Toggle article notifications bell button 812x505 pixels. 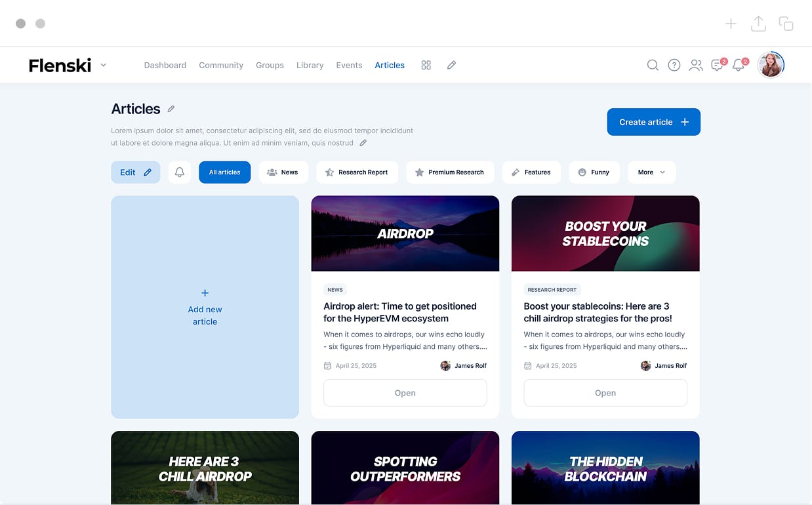pyautogui.click(x=180, y=172)
